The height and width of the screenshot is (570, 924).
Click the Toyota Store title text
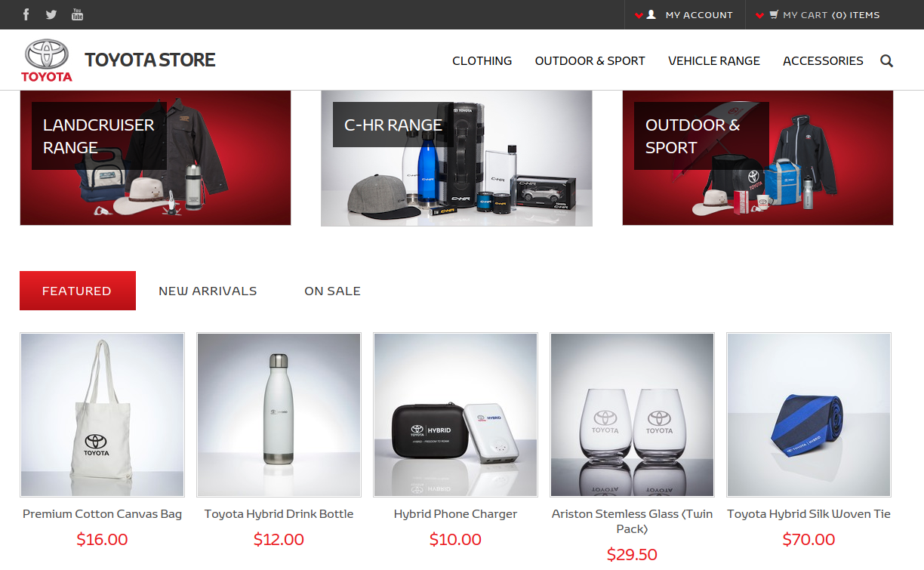tap(150, 60)
